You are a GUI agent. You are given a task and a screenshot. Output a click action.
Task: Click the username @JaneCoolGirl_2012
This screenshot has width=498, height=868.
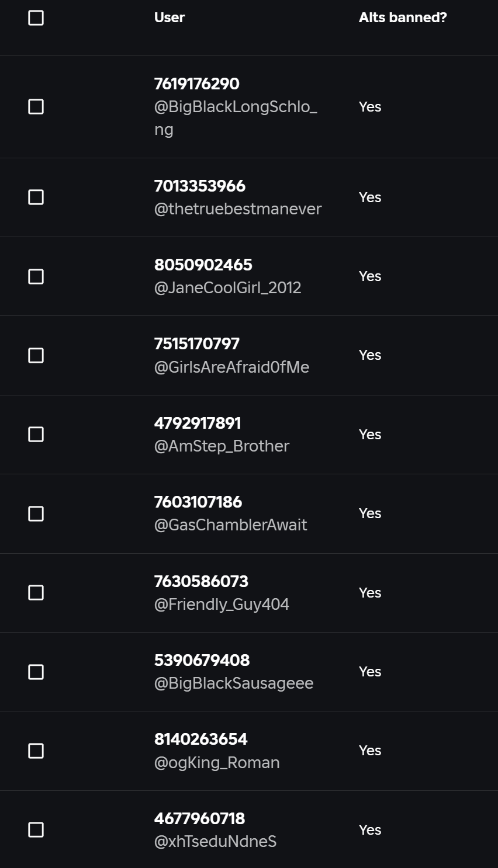[x=227, y=288]
